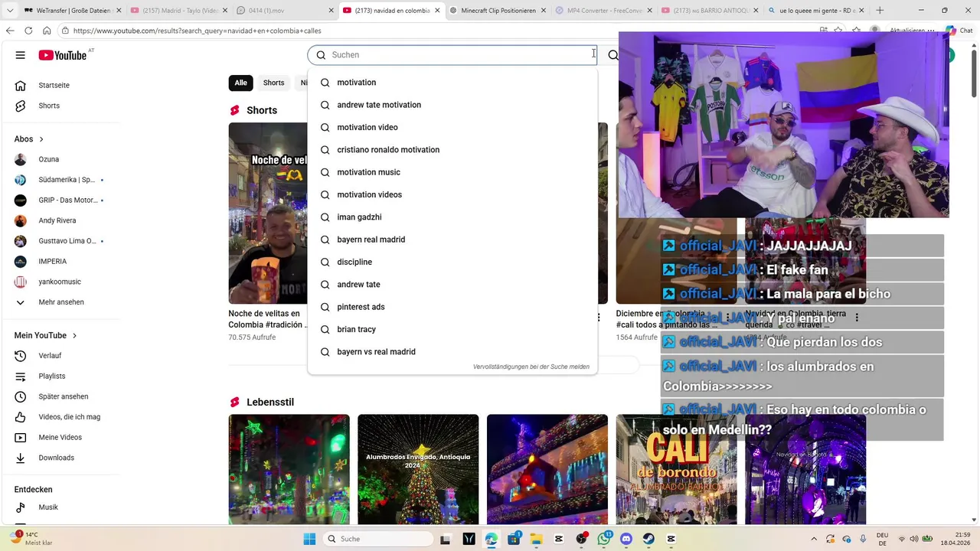Select the suggestion "motivation"
980x551 pixels.
click(452, 83)
